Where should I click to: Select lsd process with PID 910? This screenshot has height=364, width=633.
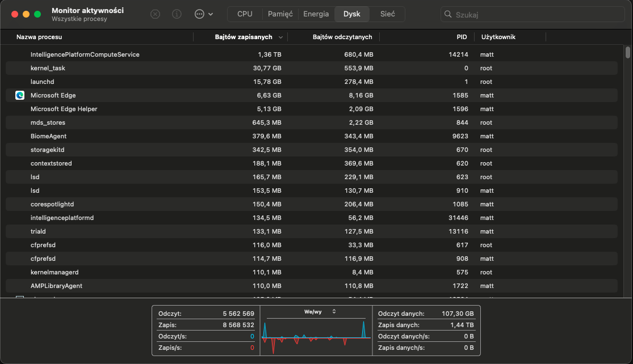[x=312, y=191]
